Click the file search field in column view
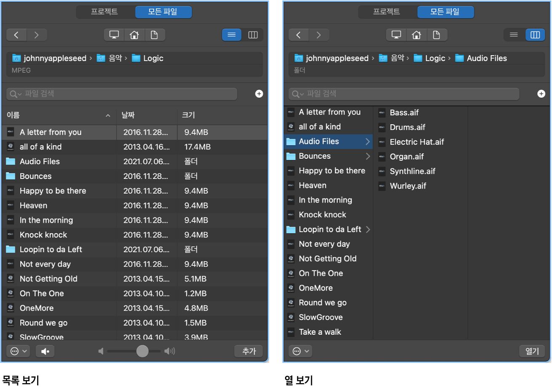This screenshot has width=552, height=392. [404, 94]
